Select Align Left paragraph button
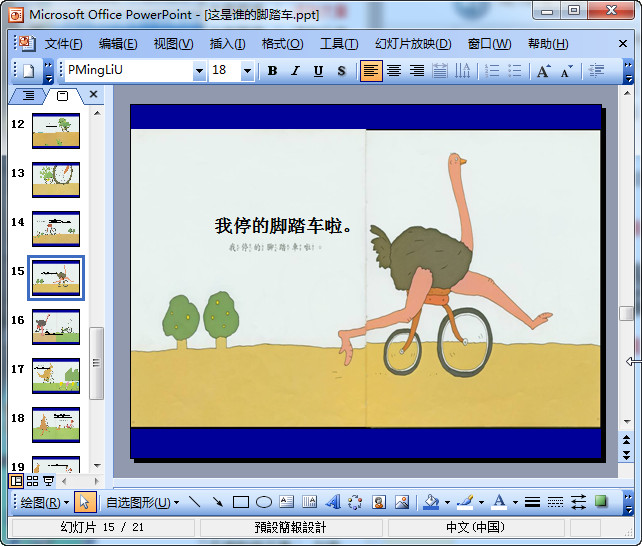Screen dimensions: 642x546 coord(371,71)
